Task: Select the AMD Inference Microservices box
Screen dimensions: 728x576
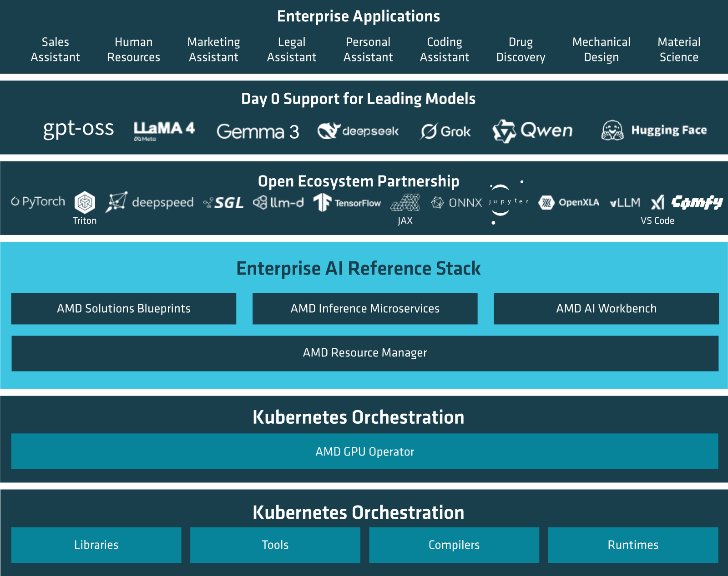Action: [x=365, y=309]
